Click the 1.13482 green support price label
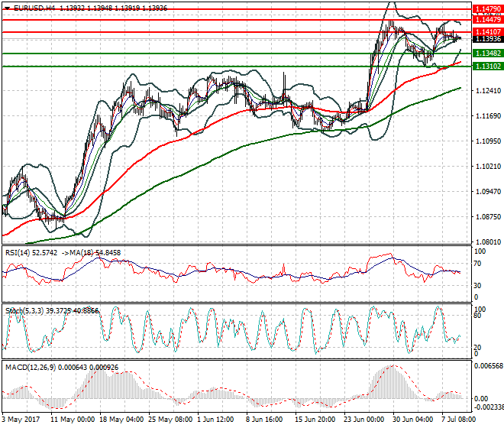 tap(488, 53)
